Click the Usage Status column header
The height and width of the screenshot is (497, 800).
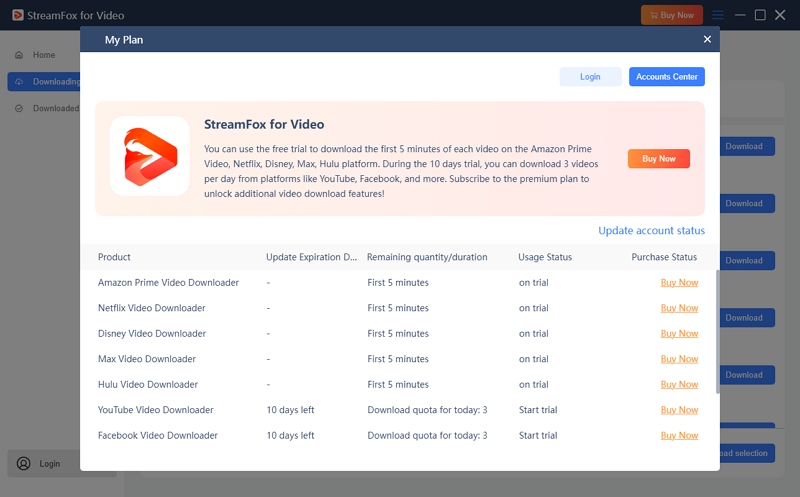(x=545, y=257)
